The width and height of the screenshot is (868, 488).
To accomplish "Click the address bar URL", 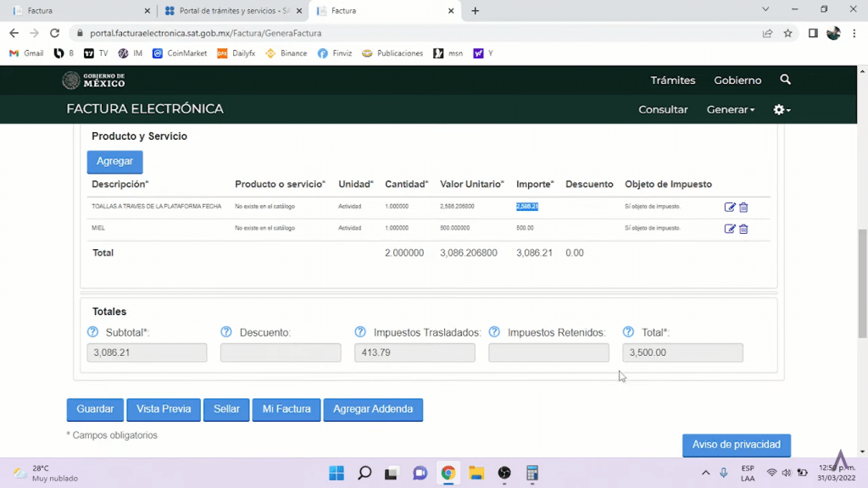I will 205,33.
